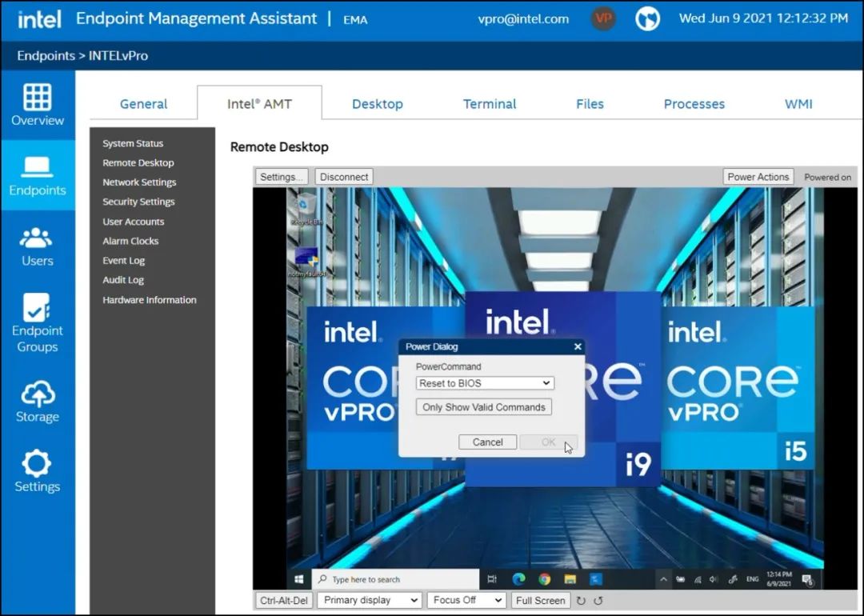Click the Edge browser icon in remote taskbar
This screenshot has width=864, height=616.
518,579
